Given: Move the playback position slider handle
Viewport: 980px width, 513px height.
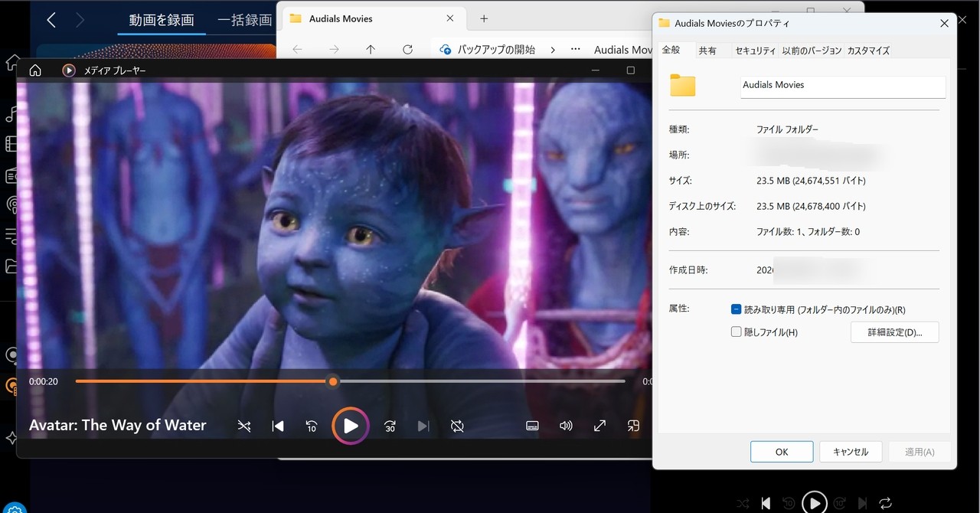Looking at the screenshot, I should 332,381.
